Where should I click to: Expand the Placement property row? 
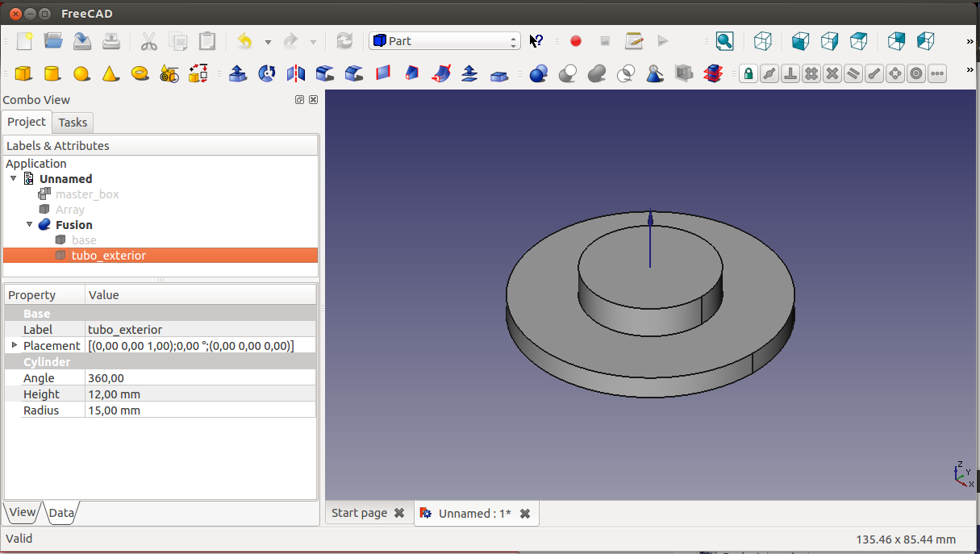coord(14,345)
